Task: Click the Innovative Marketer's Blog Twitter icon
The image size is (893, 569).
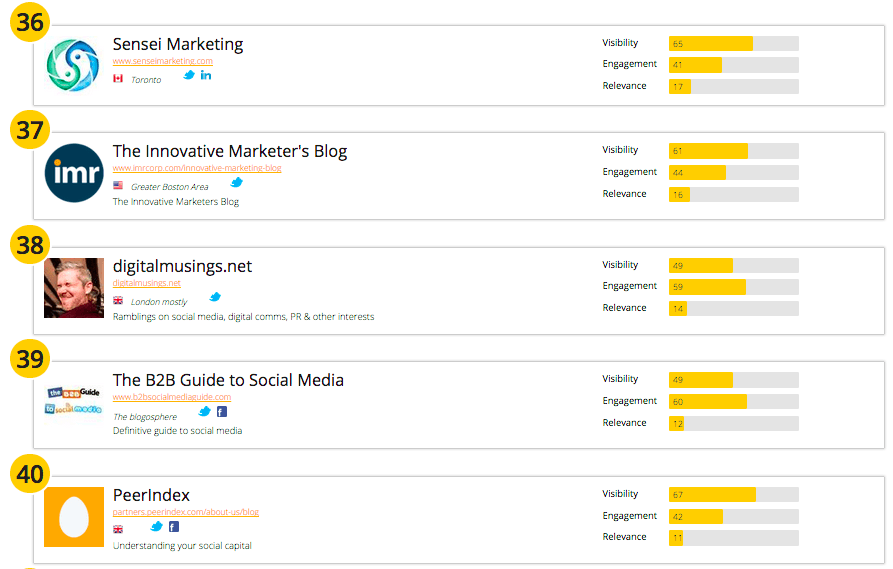Action: point(237,183)
